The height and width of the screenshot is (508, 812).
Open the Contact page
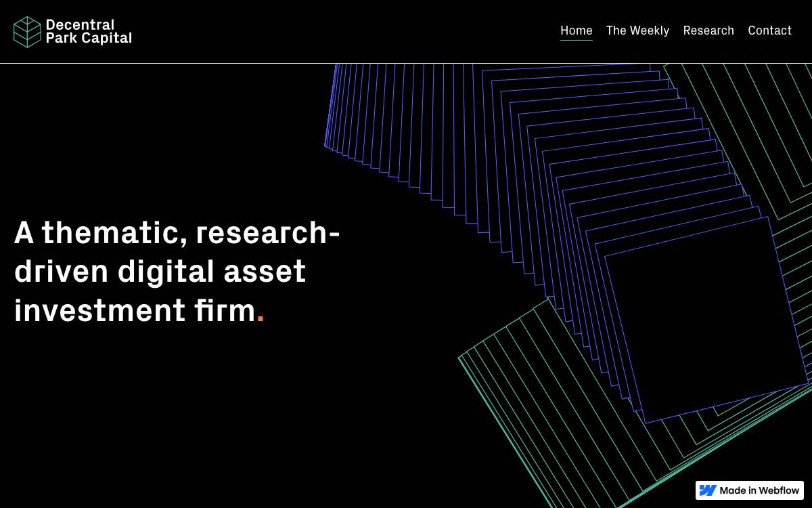coord(769,30)
